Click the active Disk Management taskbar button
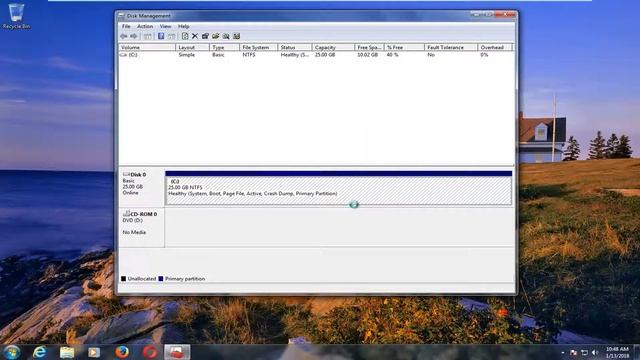Screen dimensions: 640x360 [177, 352]
